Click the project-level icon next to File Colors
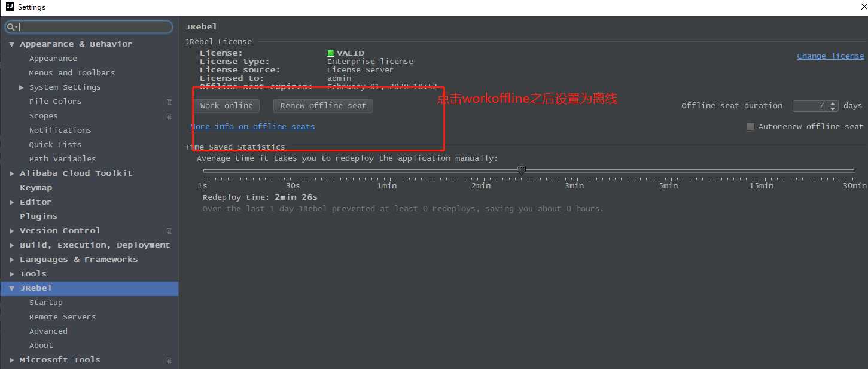 point(169,102)
